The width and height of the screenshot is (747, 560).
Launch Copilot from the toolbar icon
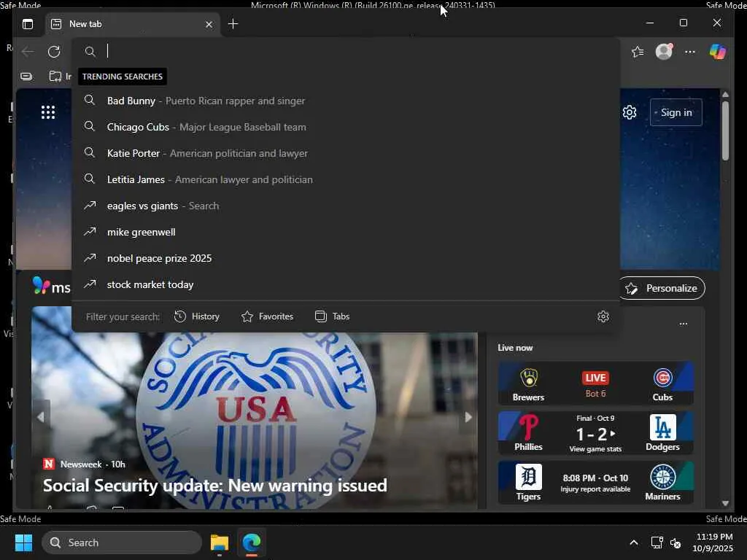point(718,51)
